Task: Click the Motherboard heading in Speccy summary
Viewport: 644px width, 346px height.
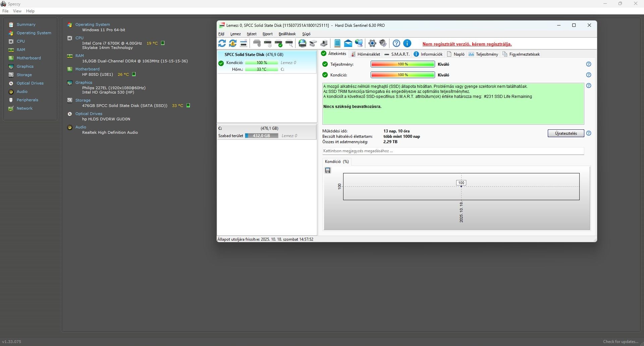Action: coord(87,69)
